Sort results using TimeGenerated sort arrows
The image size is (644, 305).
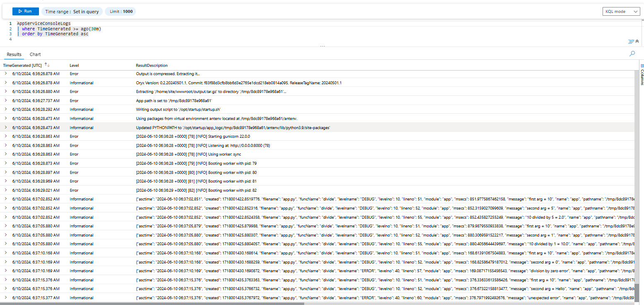coord(46,65)
